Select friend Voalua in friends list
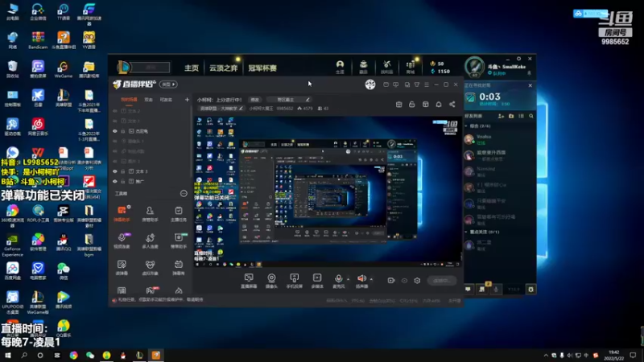Screen dimensions: 644x362 click(x=499, y=139)
